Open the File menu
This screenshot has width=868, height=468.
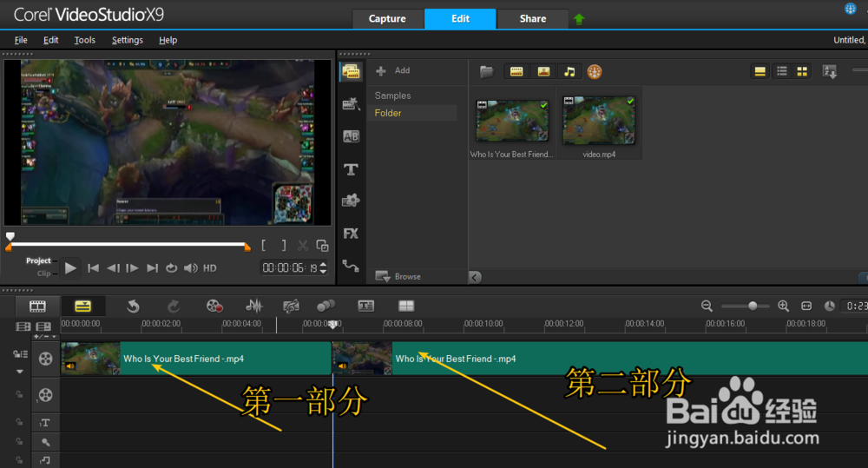point(21,40)
